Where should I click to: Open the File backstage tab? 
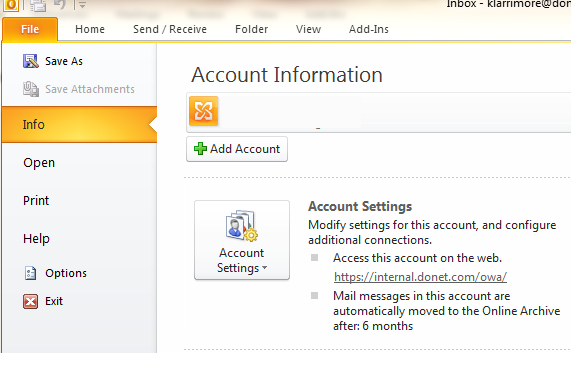coord(30,29)
